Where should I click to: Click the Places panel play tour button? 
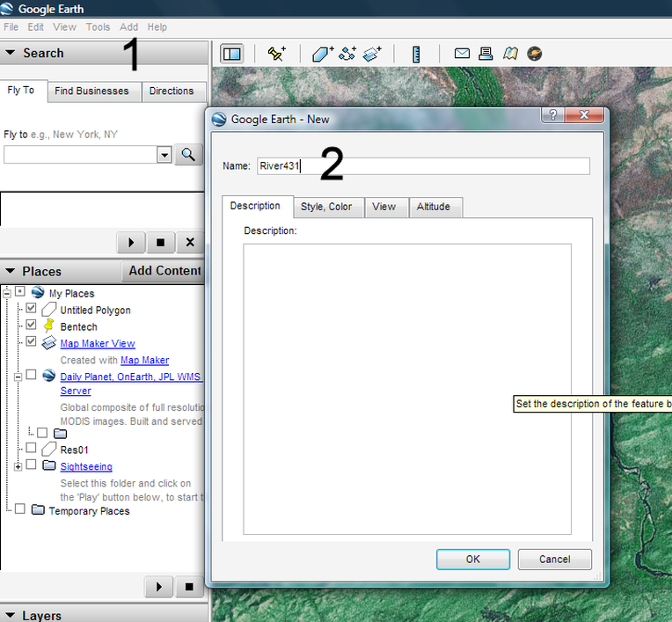159,587
